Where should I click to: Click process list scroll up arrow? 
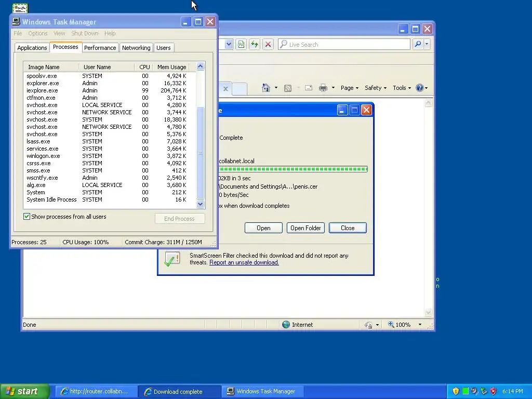(201, 66)
